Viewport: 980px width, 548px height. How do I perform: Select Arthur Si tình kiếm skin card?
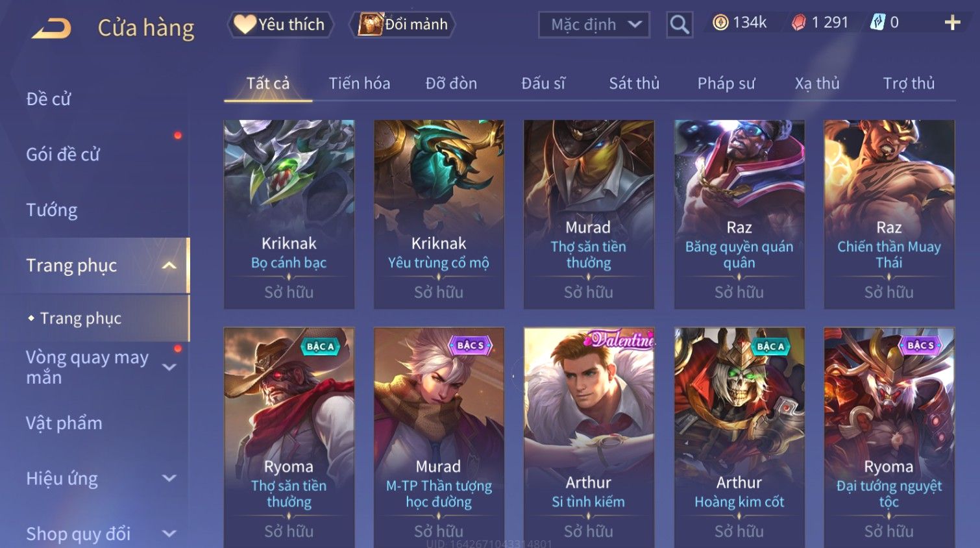click(x=589, y=438)
